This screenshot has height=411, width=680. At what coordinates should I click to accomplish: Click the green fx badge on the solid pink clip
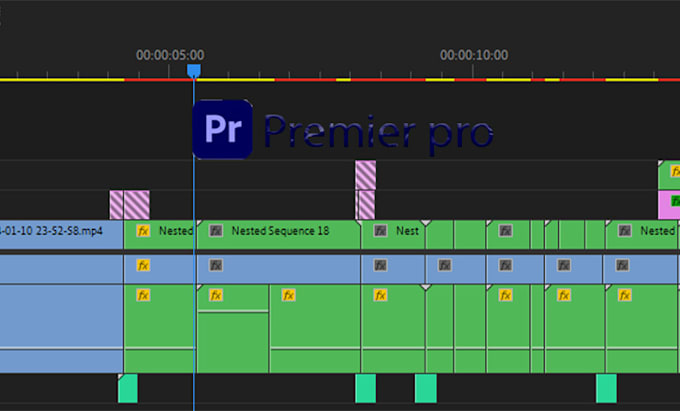point(676,201)
